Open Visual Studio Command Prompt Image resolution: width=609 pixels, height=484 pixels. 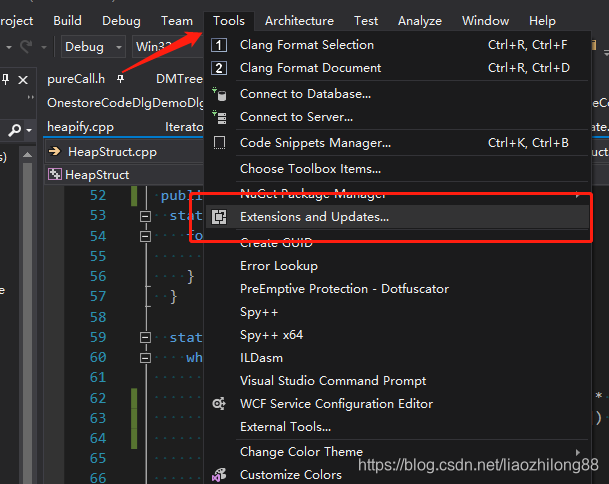click(x=397, y=381)
